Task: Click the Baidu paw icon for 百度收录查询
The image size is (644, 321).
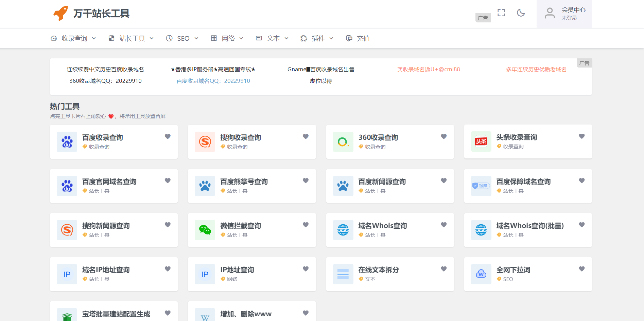Action: click(67, 142)
